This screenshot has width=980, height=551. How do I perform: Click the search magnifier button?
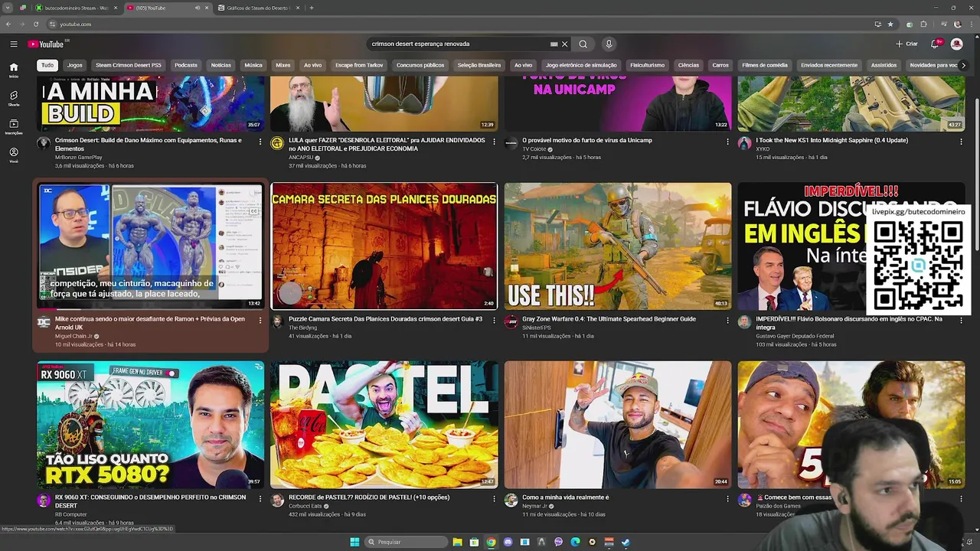coord(583,44)
